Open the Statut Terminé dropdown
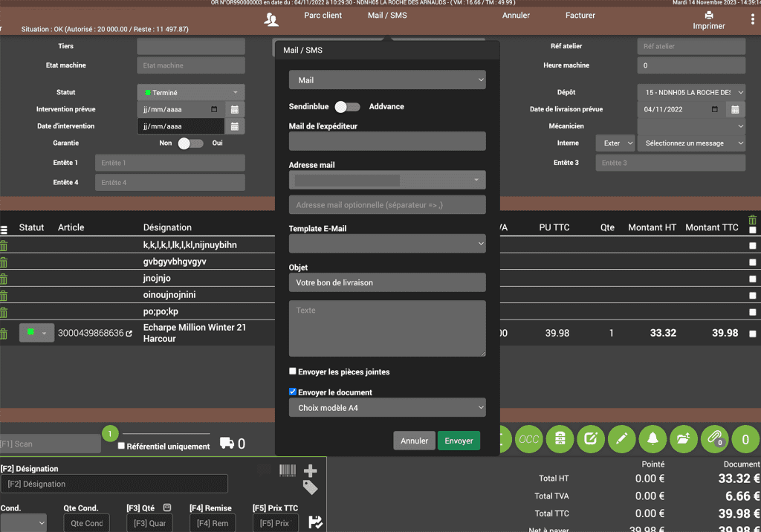The image size is (761, 532). [x=191, y=93]
